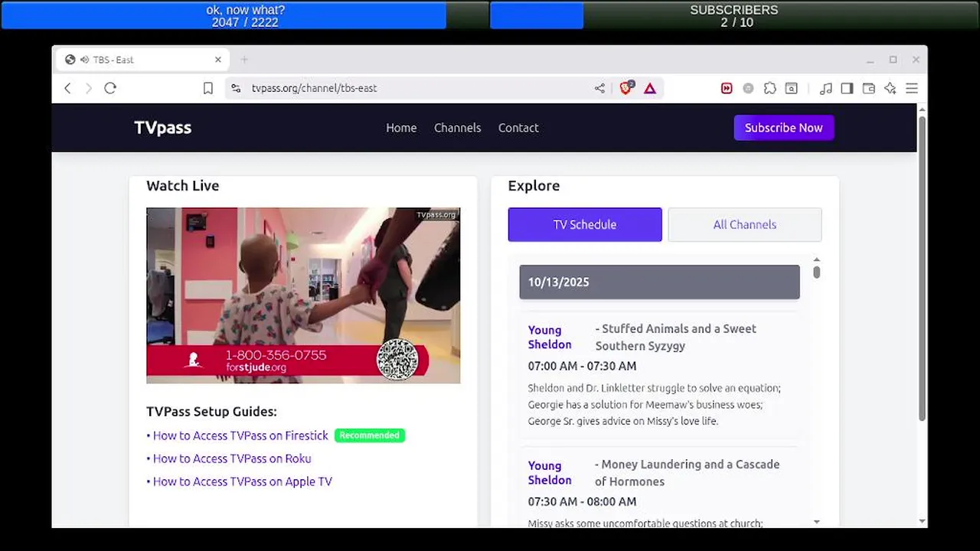
Task: Click the green Recommended badge
Action: tap(370, 435)
